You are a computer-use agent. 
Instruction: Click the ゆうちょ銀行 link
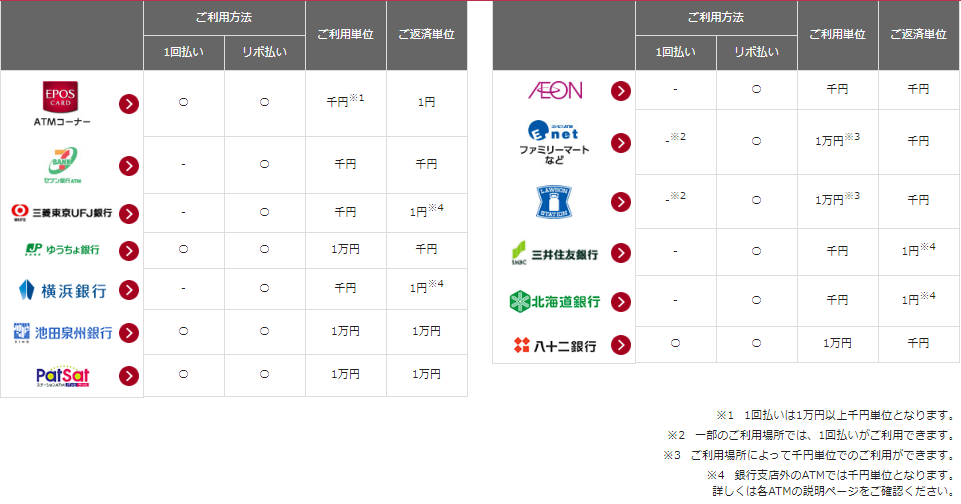[x=63, y=250]
